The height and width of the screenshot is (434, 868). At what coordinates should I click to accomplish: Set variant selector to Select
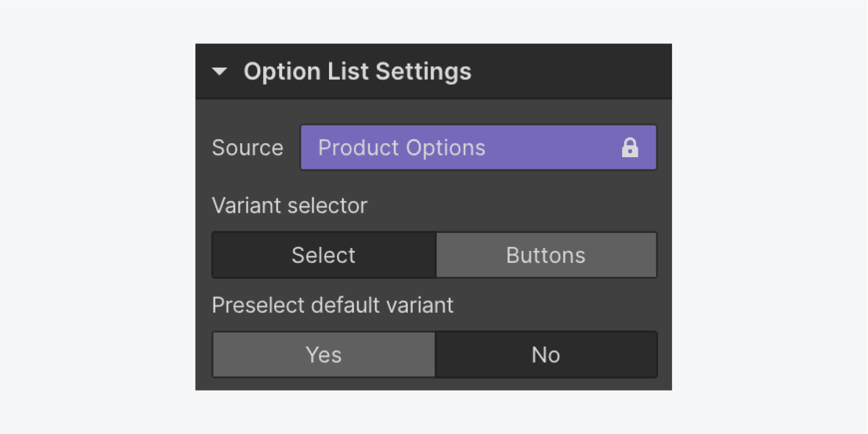click(x=324, y=255)
